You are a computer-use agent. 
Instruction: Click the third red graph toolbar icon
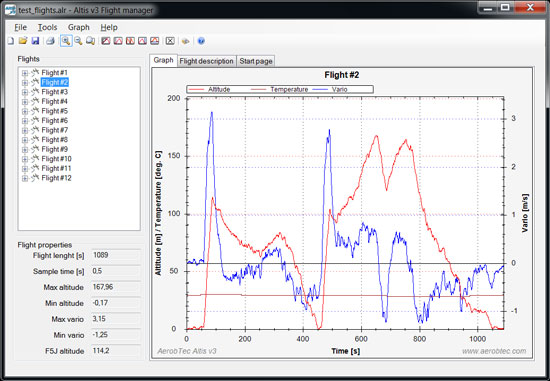click(x=130, y=41)
